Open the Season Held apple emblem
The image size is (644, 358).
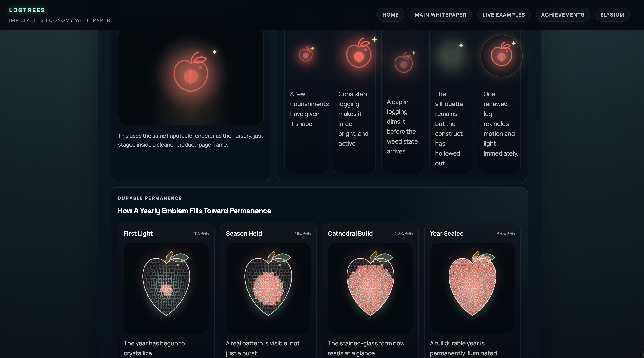268,284
